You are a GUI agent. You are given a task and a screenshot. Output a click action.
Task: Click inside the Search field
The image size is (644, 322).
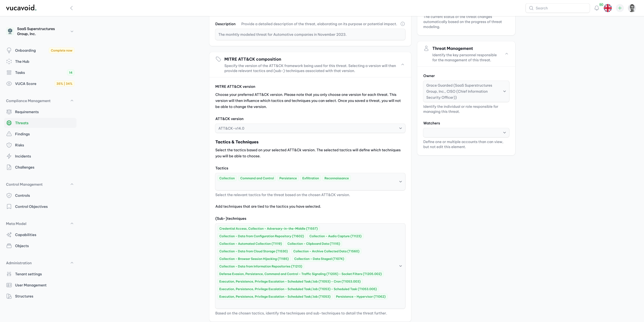pos(558,8)
